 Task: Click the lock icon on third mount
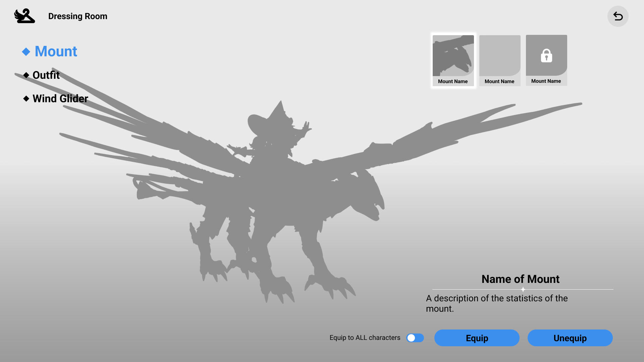coord(546,56)
